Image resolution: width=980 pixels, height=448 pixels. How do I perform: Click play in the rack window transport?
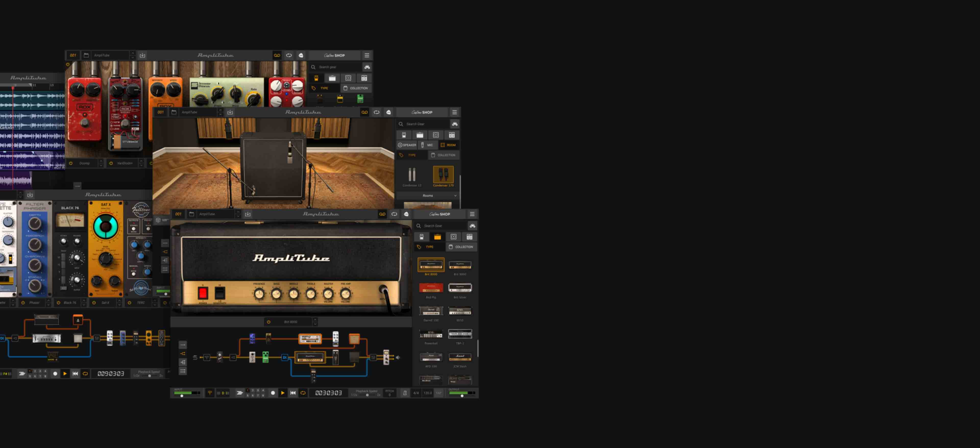click(x=65, y=374)
